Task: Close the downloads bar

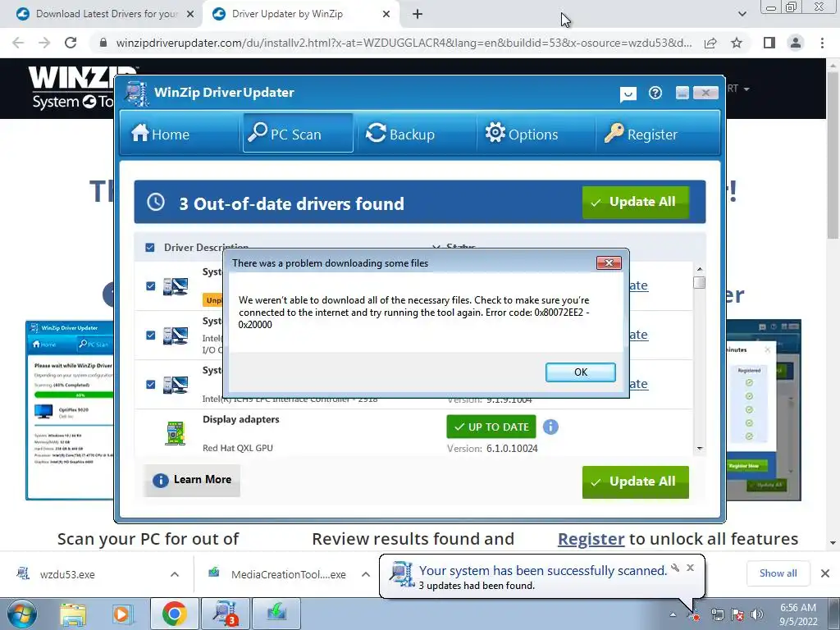Action: pyautogui.click(x=825, y=573)
